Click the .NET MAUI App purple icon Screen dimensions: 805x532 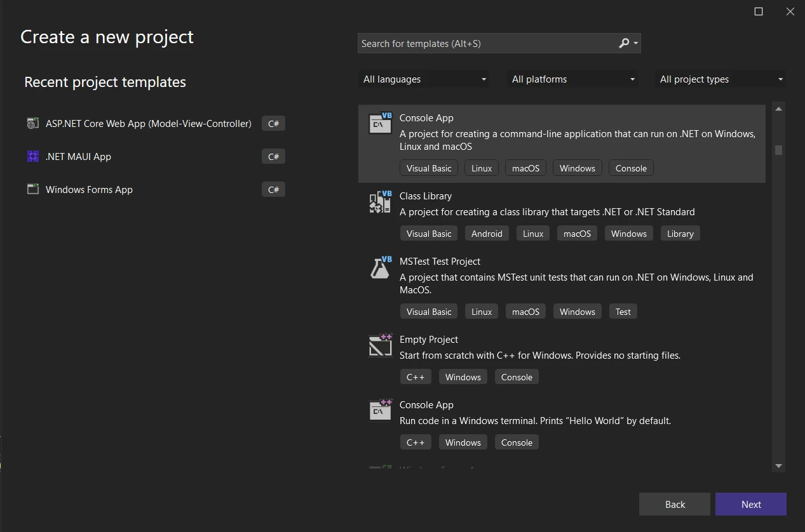(x=33, y=157)
